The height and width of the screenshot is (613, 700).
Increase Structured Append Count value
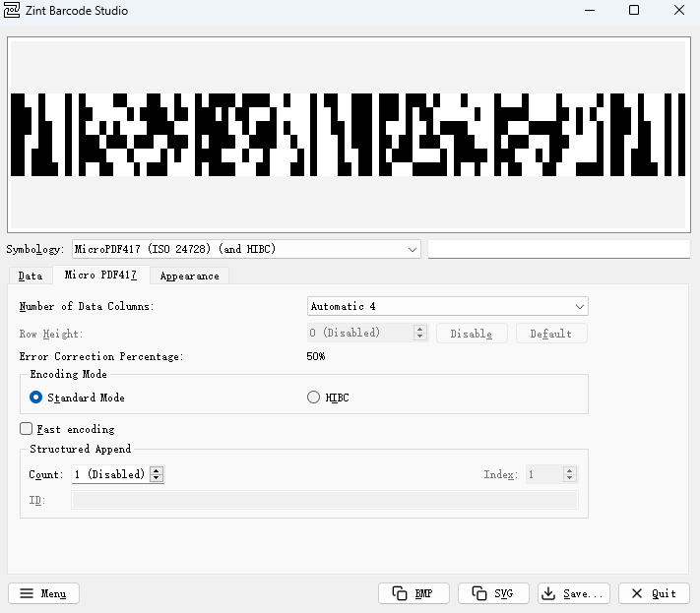pos(157,470)
